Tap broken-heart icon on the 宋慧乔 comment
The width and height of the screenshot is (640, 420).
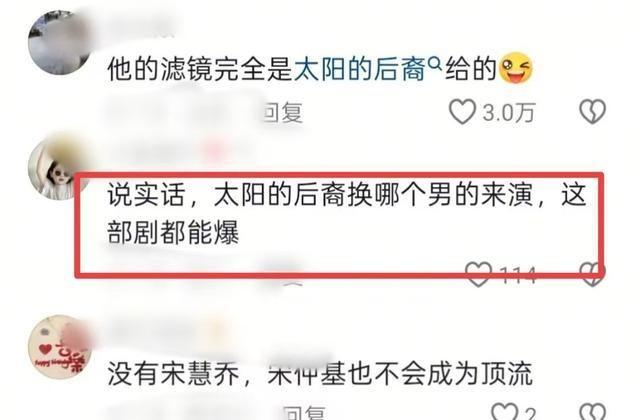coord(593,411)
